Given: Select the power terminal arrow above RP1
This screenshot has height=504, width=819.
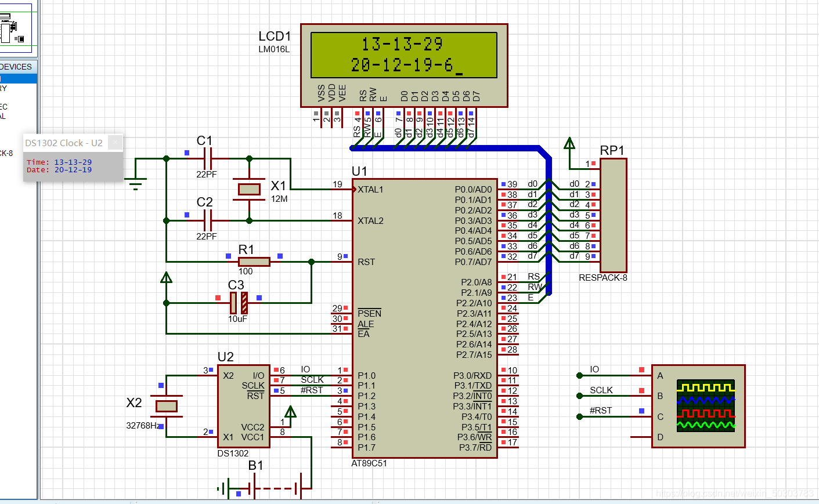Looking at the screenshot, I should click(x=569, y=143).
